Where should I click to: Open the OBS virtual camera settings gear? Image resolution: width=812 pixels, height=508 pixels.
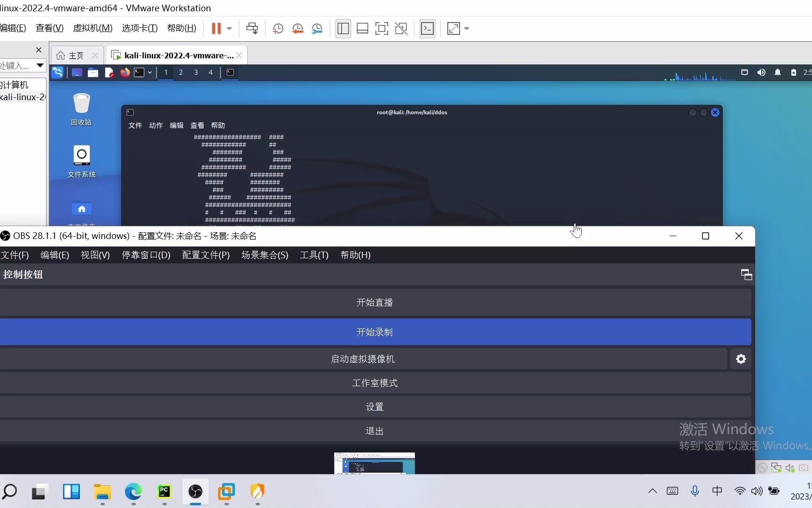tap(741, 359)
